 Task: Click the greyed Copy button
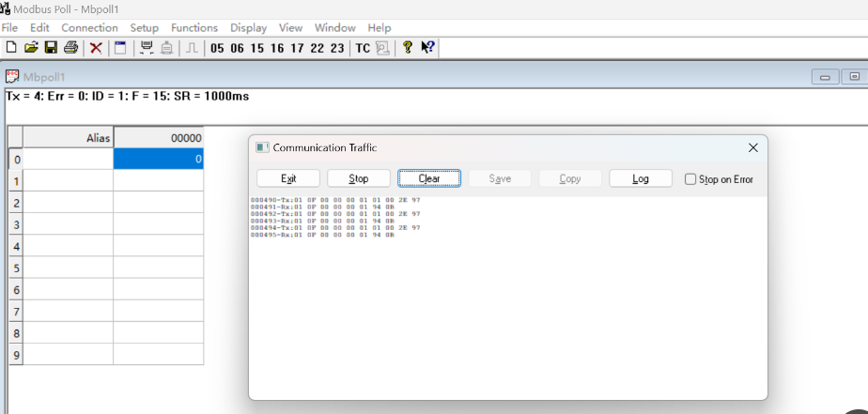coord(570,178)
